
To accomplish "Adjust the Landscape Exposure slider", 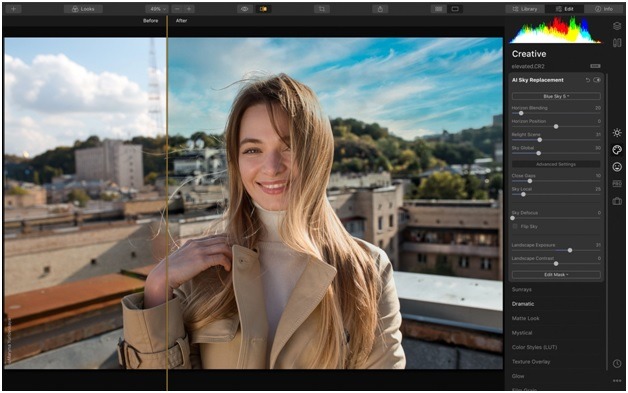I will point(570,250).
